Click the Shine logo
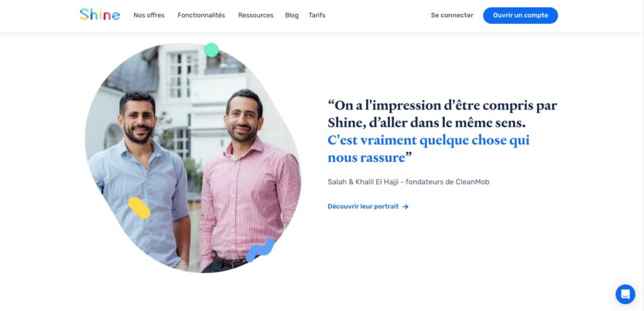This screenshot has width=644, height=311. point(100,15)
